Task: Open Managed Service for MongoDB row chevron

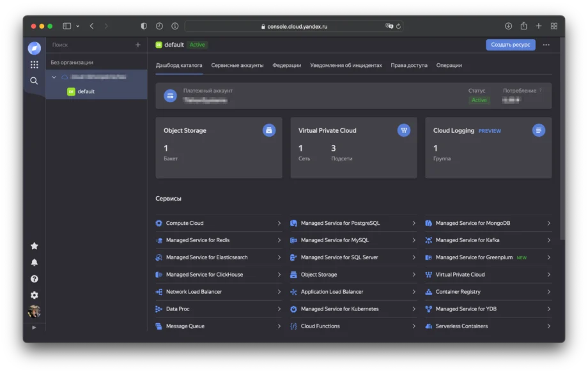Action: coord(548,223)
